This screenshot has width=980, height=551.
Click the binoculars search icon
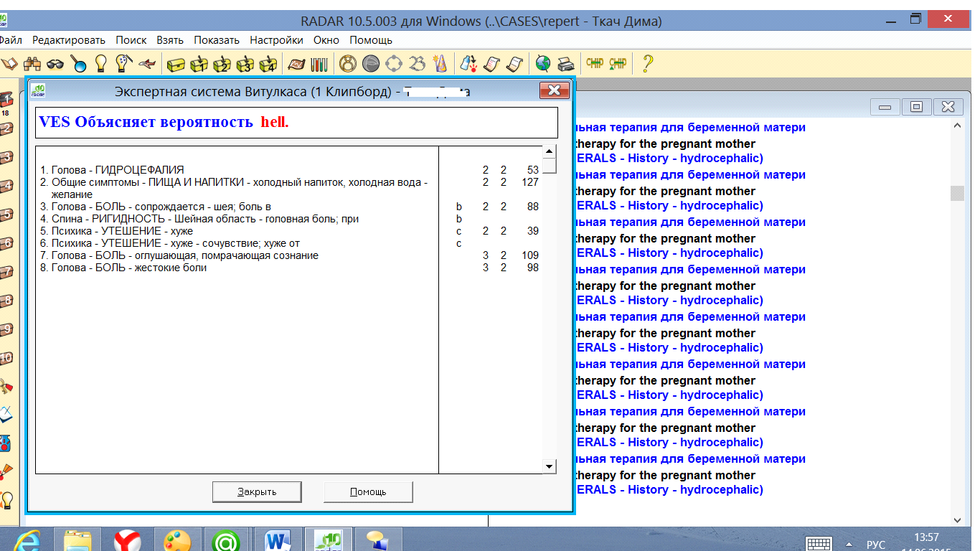(x=32, y=64)
